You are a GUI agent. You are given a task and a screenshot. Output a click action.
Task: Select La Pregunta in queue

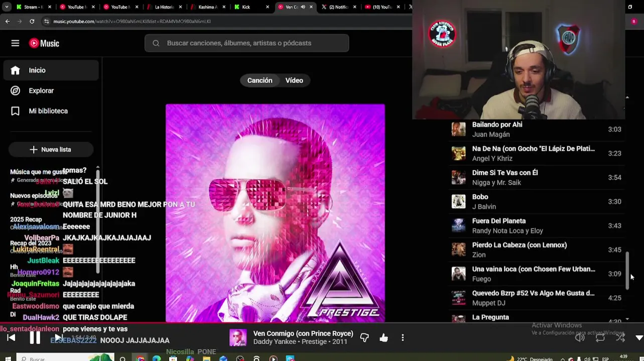pyautogui.click(x=536, y=317)
